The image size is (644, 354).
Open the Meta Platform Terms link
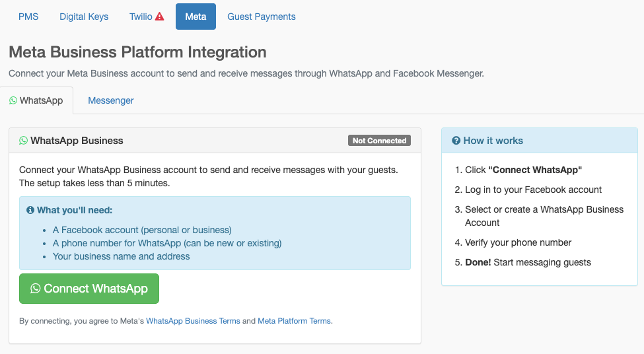point(294,321)
